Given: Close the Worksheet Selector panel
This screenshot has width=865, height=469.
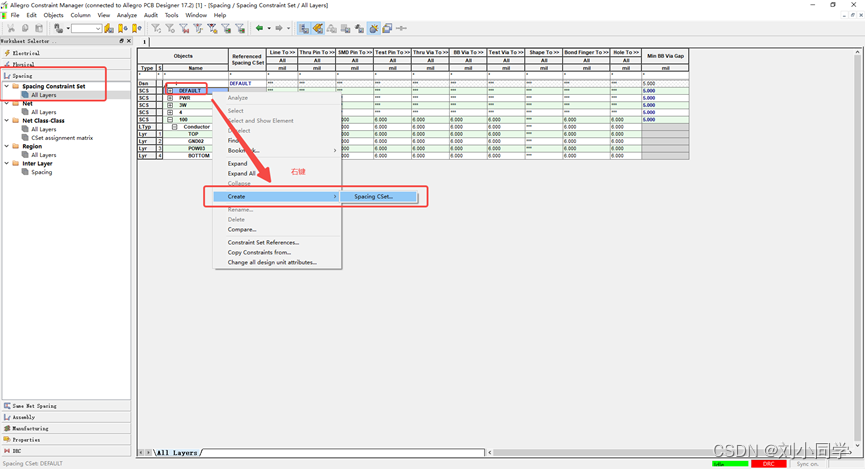Looking at the screenshot, I should [127, 41].
